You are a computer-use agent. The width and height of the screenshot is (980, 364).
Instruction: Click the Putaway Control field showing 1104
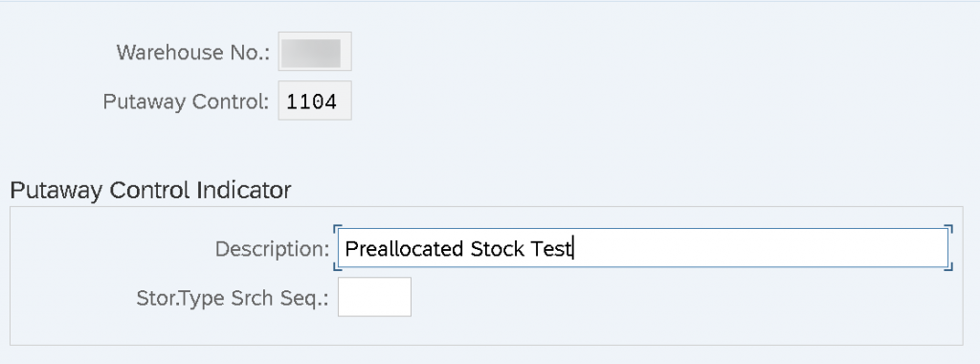(315, 101)
